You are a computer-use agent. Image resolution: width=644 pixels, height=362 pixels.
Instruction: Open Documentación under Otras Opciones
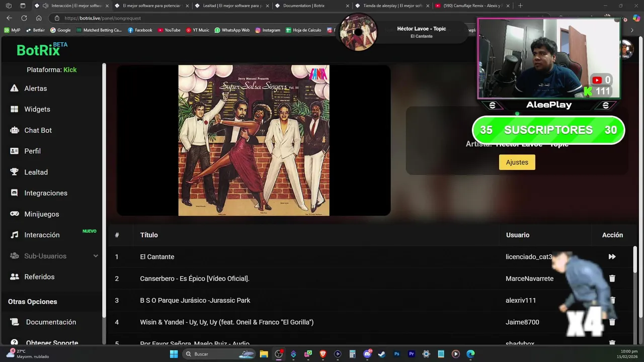click(51, 322)
